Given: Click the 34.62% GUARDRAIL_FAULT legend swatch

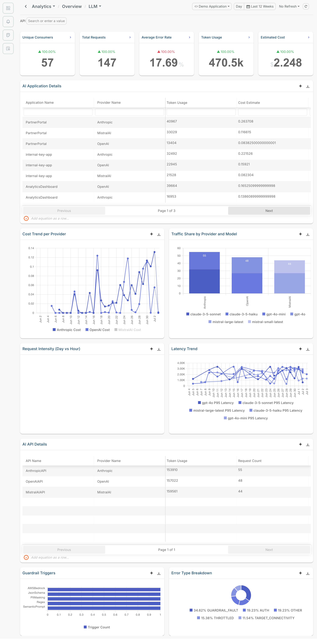Looking at the screenshot, I should (x=191, y=610).
